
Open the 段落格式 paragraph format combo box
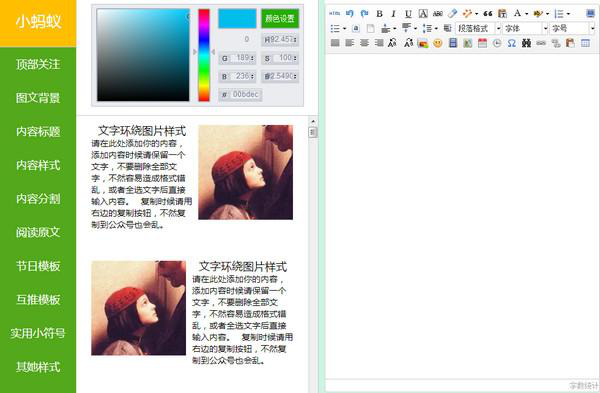point(478,28)
